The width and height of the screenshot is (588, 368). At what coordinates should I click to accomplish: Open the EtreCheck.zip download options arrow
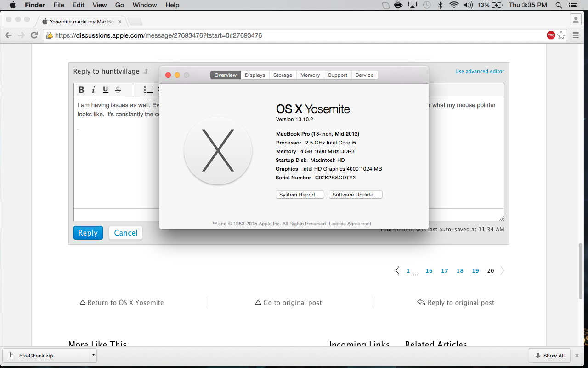[93, 355]
